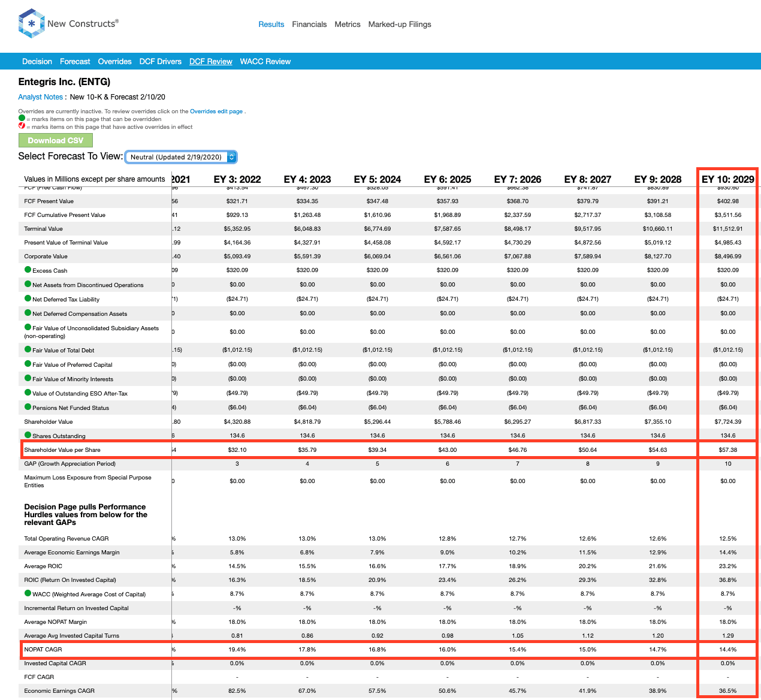Click the EY 8: 2027 column header
The image size is (761, 700).
(588, 179)
